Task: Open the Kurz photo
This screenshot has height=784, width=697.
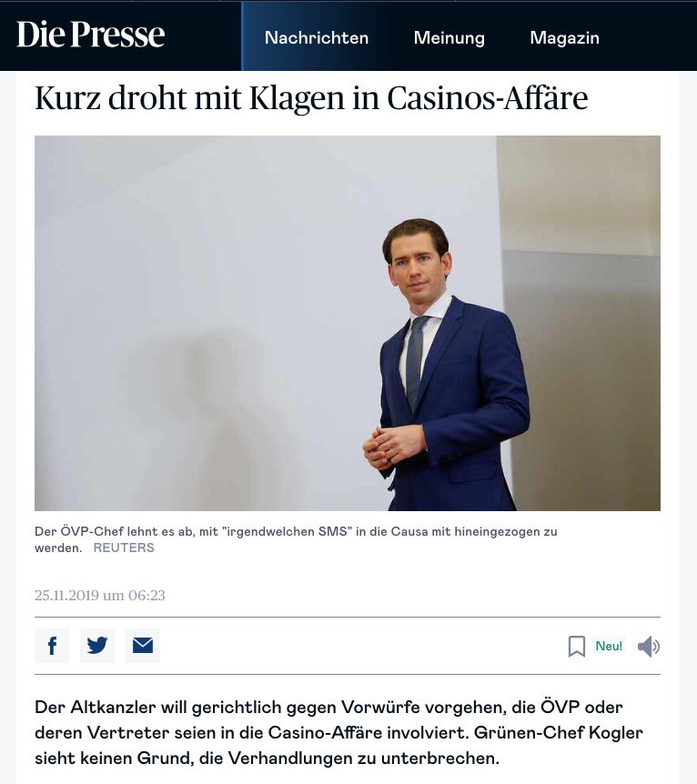Action: [x=348, y=323]
